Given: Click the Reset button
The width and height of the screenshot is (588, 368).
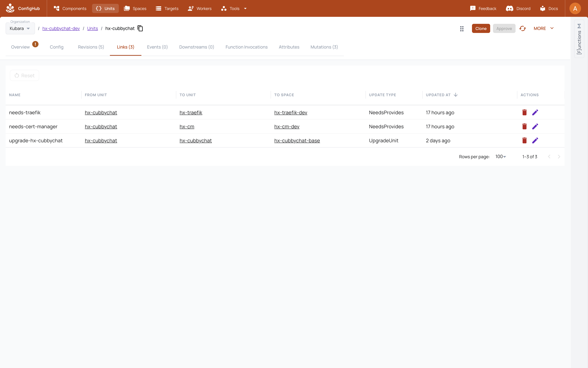Looking at the screenshot, I should coord(24,76).
